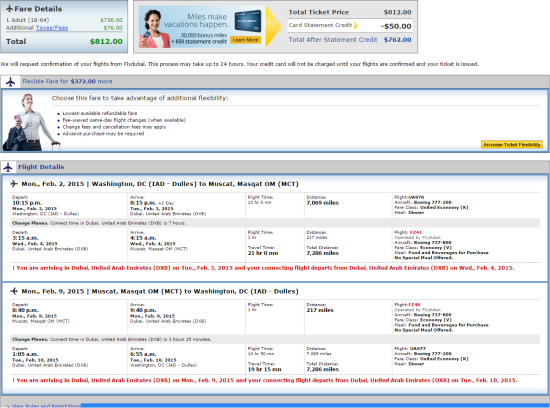The image size is (550, 408).
Task: Click the Card Statement Credit label
Action: point(320,25)
